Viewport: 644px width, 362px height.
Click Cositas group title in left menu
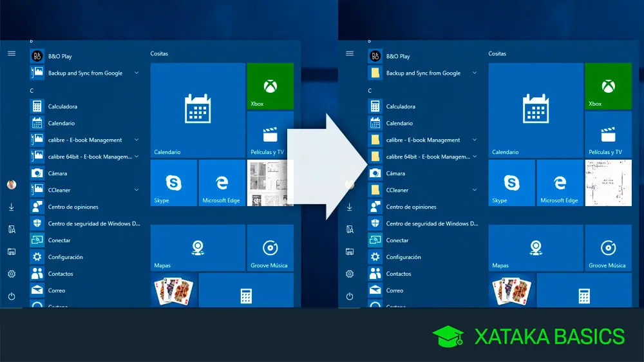pyautogui.click(x=159, y=53)
